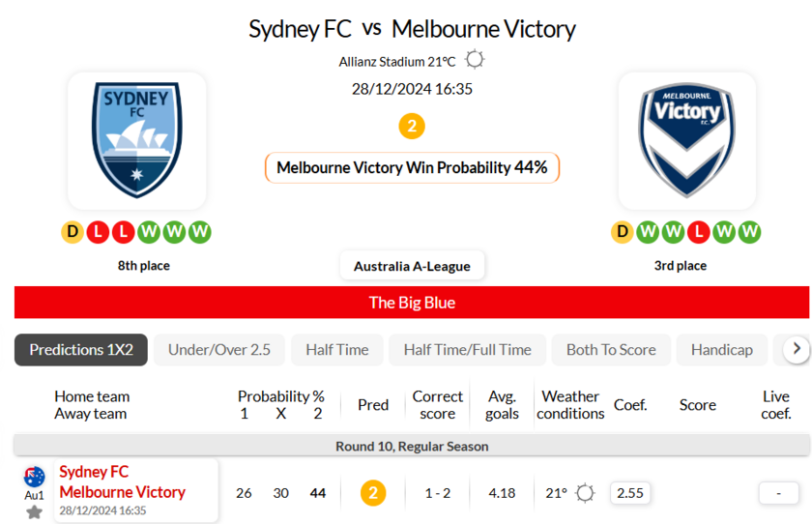Click the orange prediction 2 badge under date
This screenshot has width=812, height=524.
pos(412,127)
